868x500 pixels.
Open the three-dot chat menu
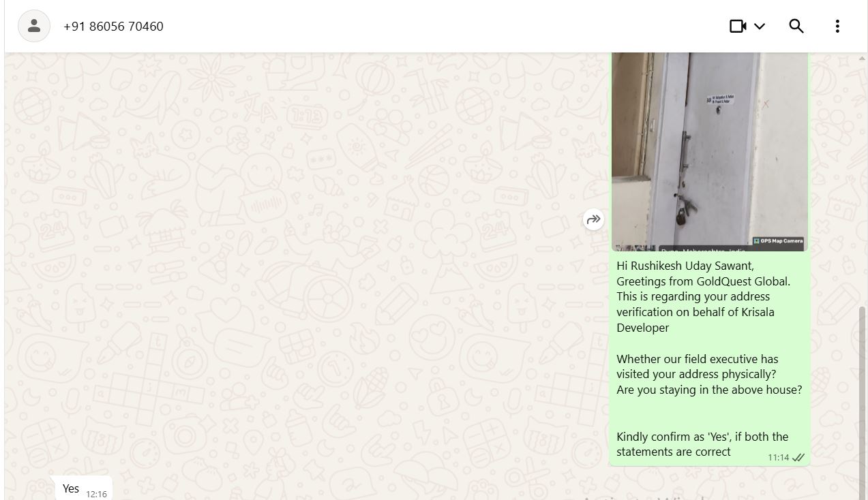click(x=837, y=26)
